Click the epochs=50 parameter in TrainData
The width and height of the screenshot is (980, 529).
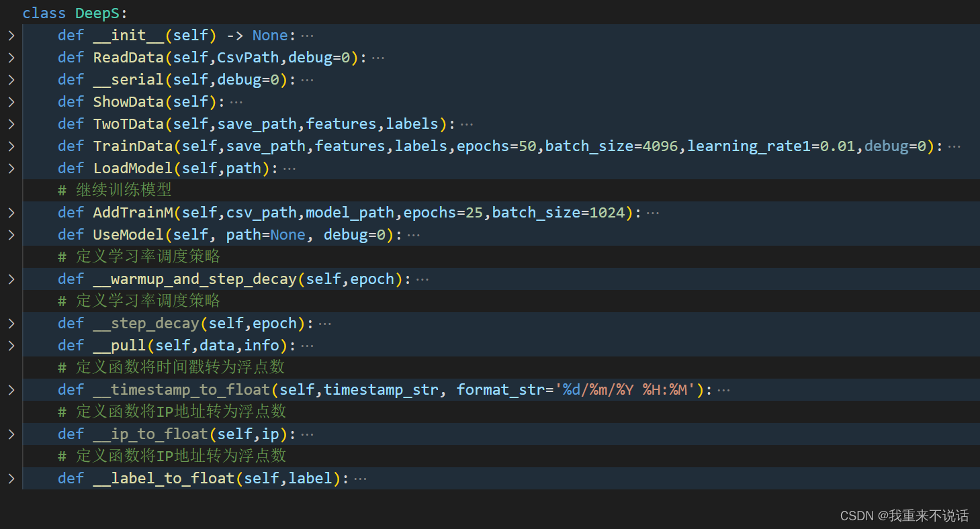[x=496, y=146]
